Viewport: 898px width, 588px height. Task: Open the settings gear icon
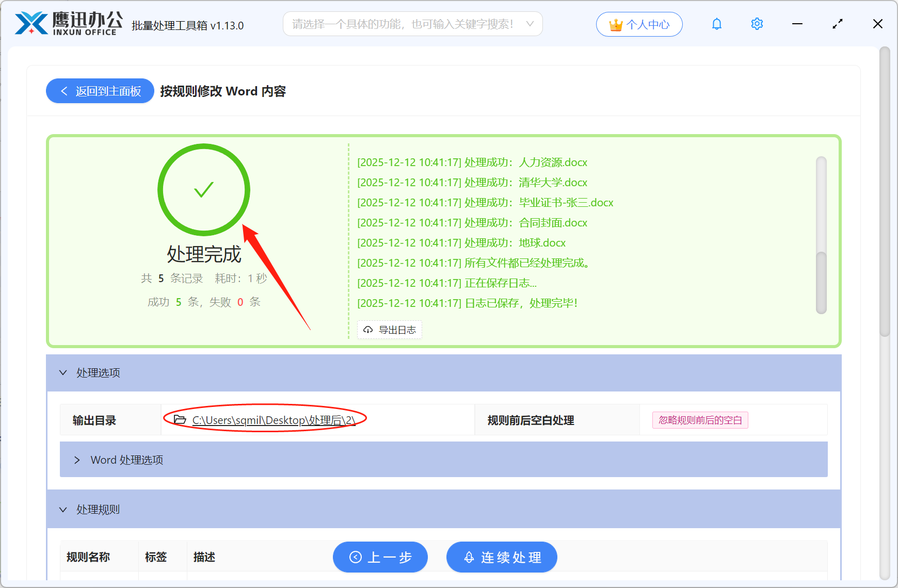click(757, 24)
